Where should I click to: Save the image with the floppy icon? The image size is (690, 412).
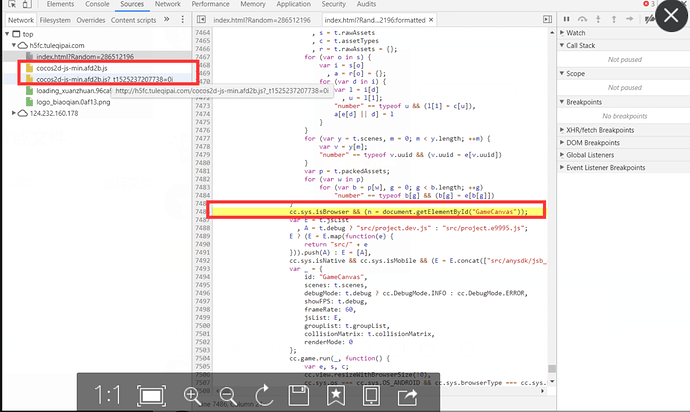click(x=299, y=395)
